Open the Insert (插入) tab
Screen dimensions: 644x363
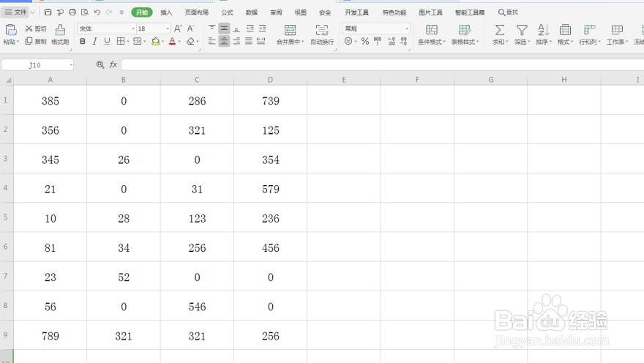[x=166, y=12]
